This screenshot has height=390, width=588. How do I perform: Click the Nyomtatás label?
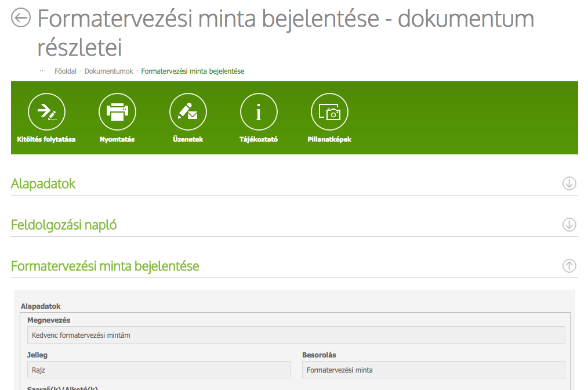pos(117,139)
